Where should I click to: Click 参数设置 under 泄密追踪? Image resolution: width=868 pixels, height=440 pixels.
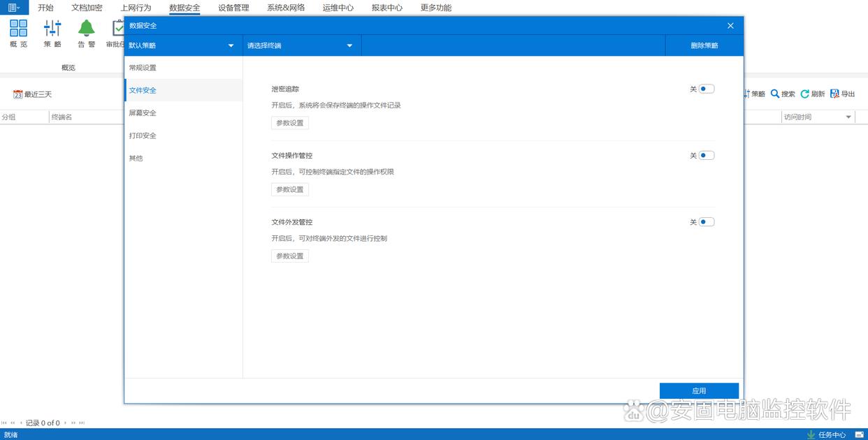pos(290,123)
